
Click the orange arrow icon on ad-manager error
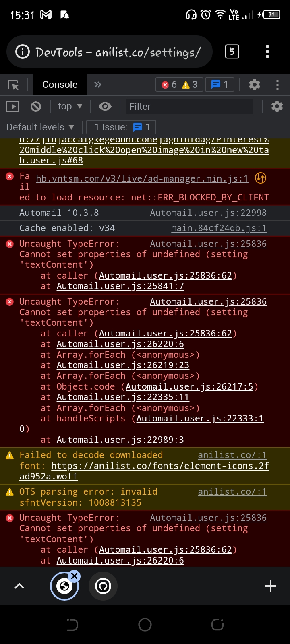260,178
